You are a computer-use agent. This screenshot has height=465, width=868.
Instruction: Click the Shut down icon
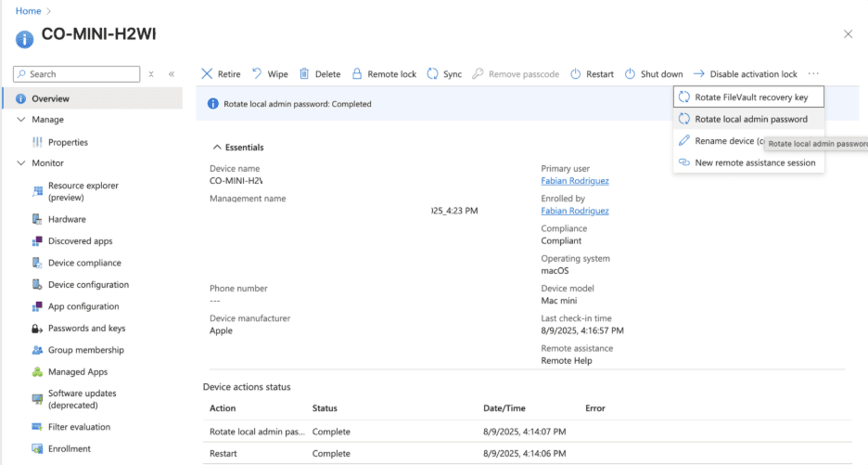630,74
